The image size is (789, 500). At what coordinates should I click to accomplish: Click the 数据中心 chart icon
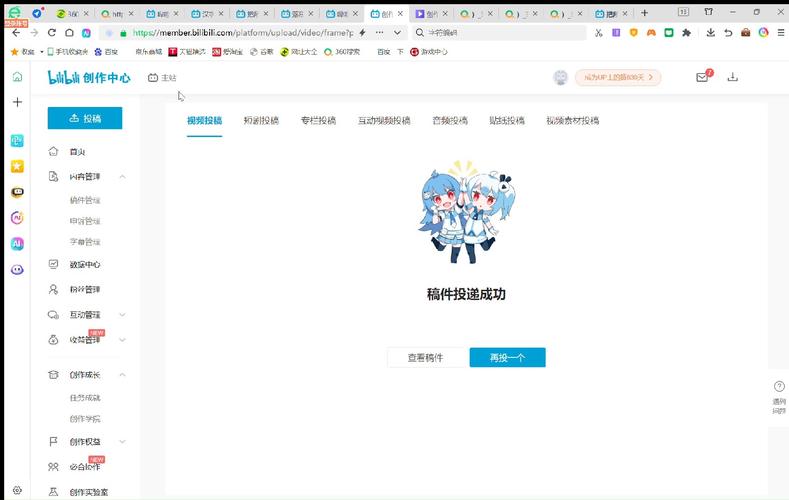click(x=53, y=264)
